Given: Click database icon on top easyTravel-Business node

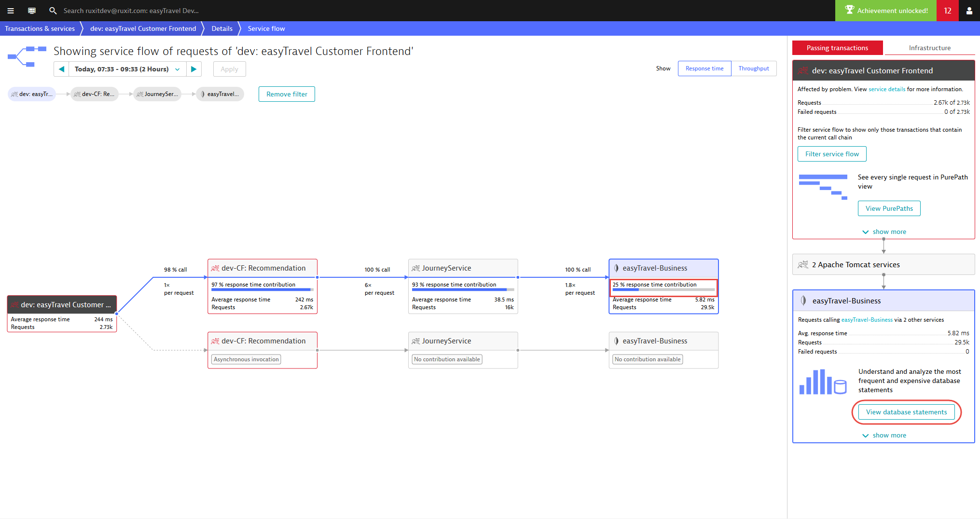Looking at the screenshot, I should click(x=616, y=268).
